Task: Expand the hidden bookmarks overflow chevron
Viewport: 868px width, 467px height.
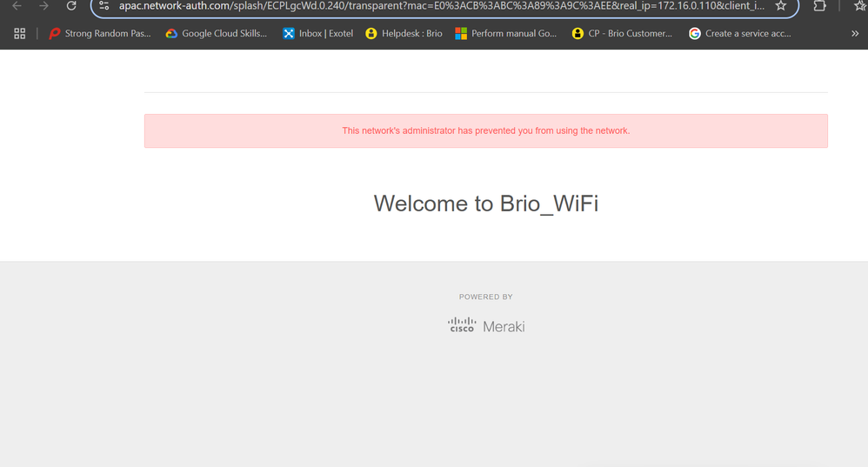Action: [855, 34]
